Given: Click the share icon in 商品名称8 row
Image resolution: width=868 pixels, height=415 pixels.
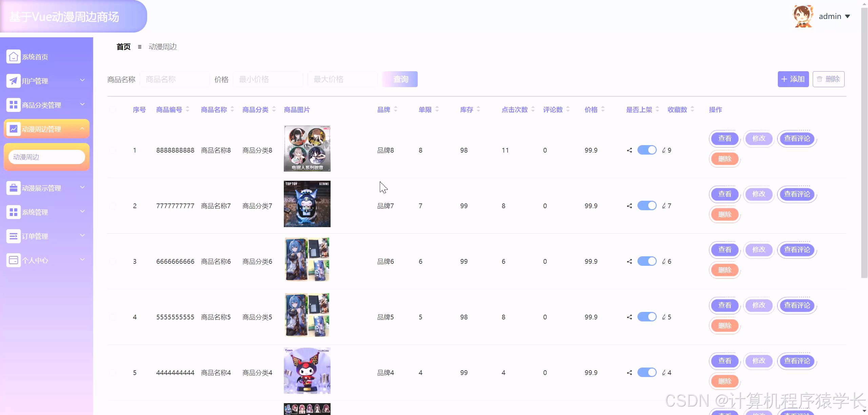Looking at the screenshot, I should click(629, 150).
